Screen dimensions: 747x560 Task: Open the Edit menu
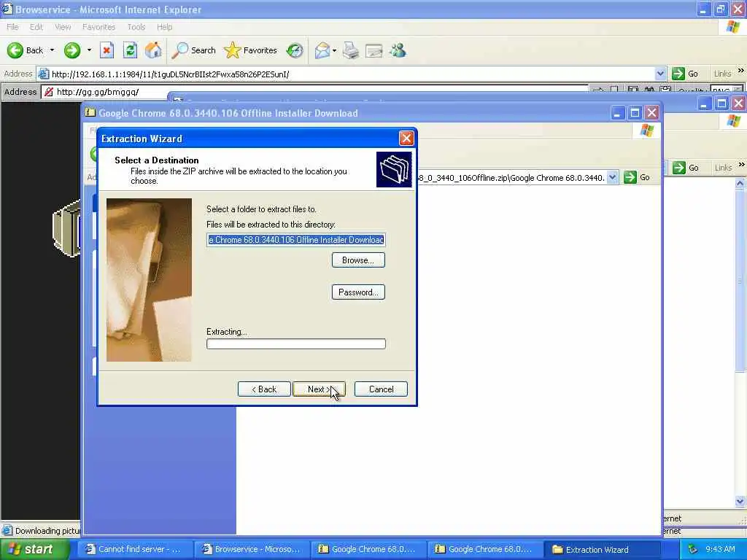(36, 27)
